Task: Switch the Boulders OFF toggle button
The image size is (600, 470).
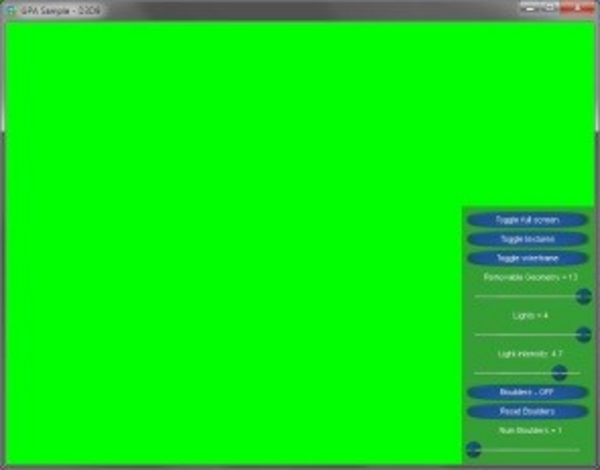Action: (x=527, y=392)
